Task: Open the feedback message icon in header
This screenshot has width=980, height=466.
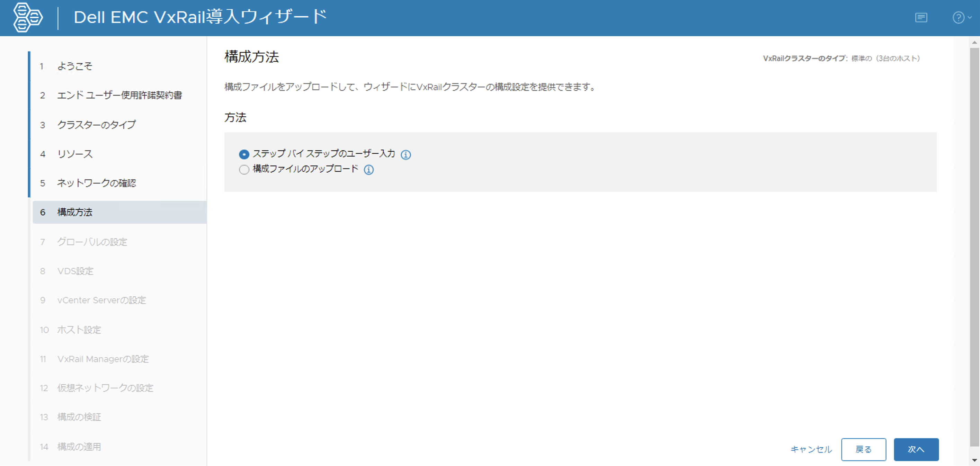Action: pyautogui.click(x=921, y=18)
